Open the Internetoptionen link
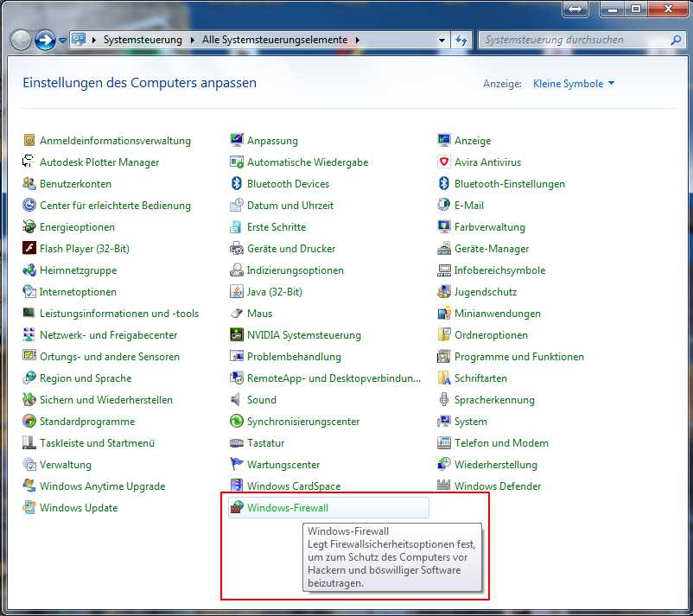693x616 pixels. [x=78, y=292]
